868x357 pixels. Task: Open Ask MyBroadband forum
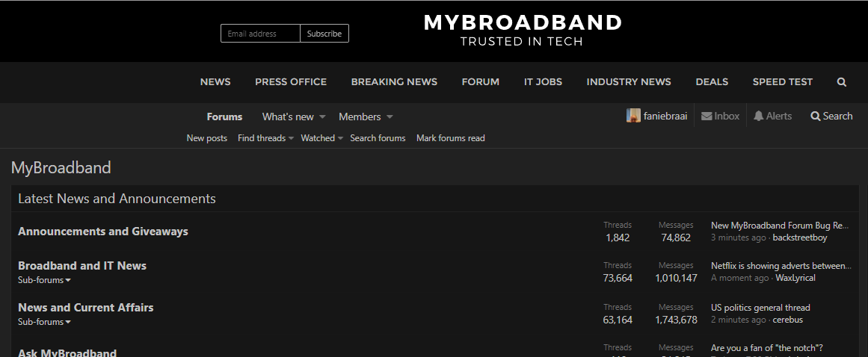pos(67,352)
